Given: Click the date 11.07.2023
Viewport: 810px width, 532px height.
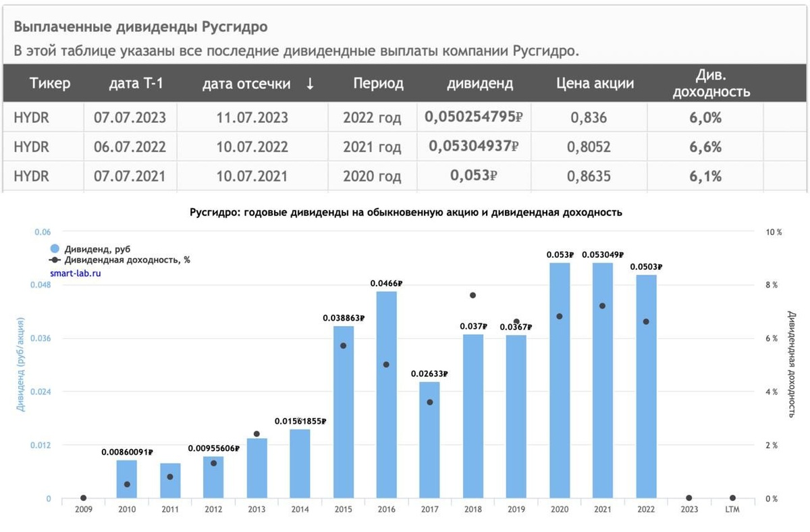Looking at the screenshot, I should tap(252, 117).
